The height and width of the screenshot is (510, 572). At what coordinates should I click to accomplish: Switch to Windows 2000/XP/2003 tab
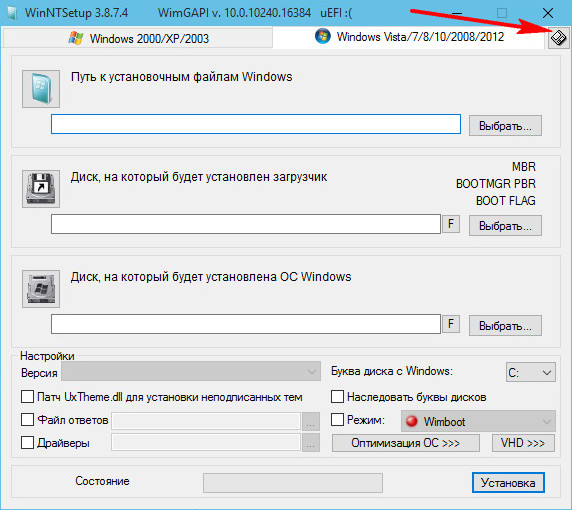pos(138,38)
